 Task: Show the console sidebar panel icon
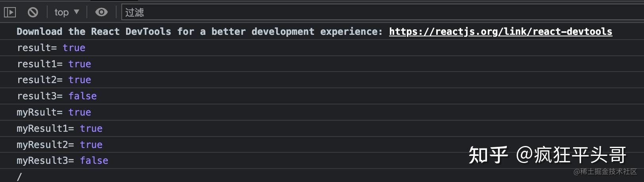click(x=10, y=13)
